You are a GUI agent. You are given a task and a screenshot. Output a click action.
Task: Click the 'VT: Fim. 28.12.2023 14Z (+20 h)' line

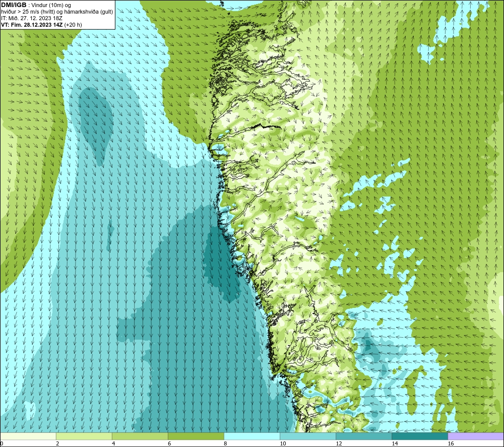tap(41, 25)
